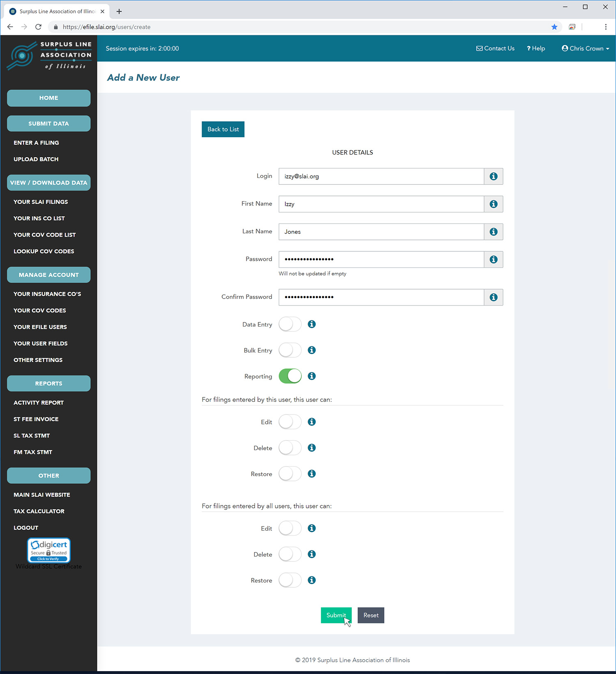Show info for the Bulk Entry permission

tap(312, 350)
